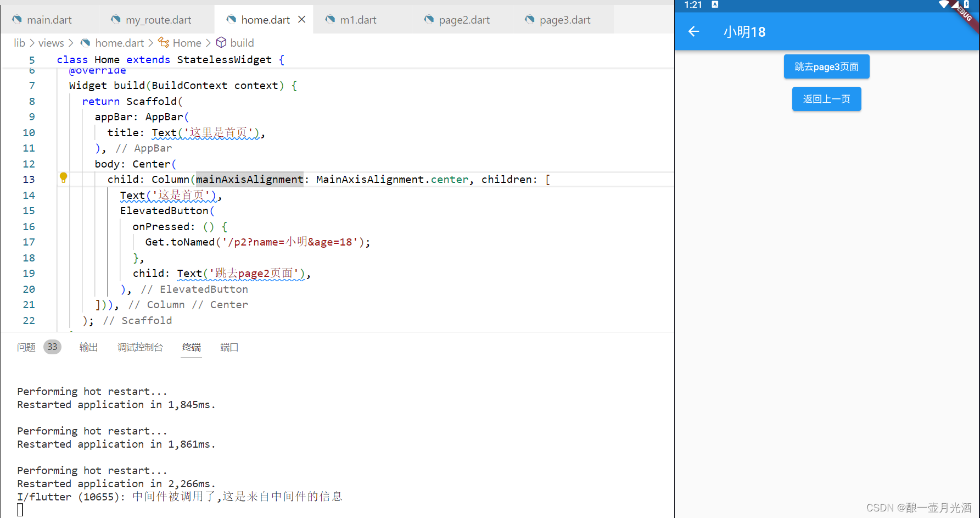Screen dimensions: 980x518
Task: Click the Dart icon on the page2.dart tab
Action: 429,19
